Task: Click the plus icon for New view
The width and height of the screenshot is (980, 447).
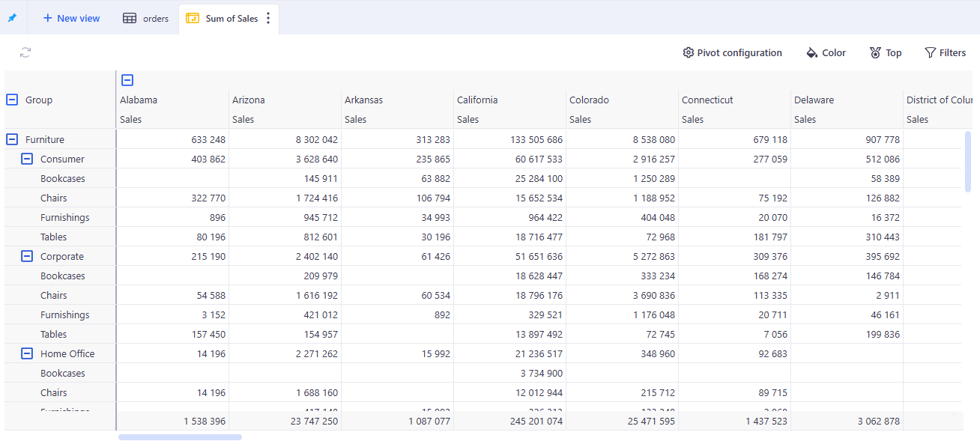Action: (47, 18)
